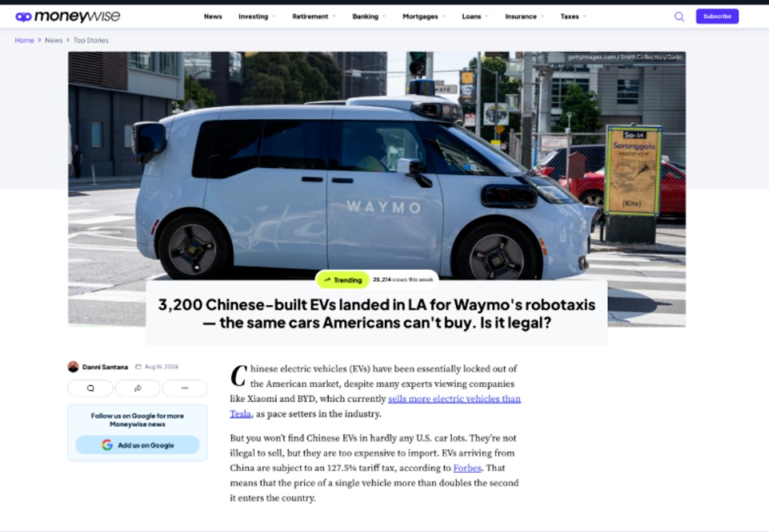769x532 pixels.
Task: Click the trending arrow icon
Action: [327, 280]
